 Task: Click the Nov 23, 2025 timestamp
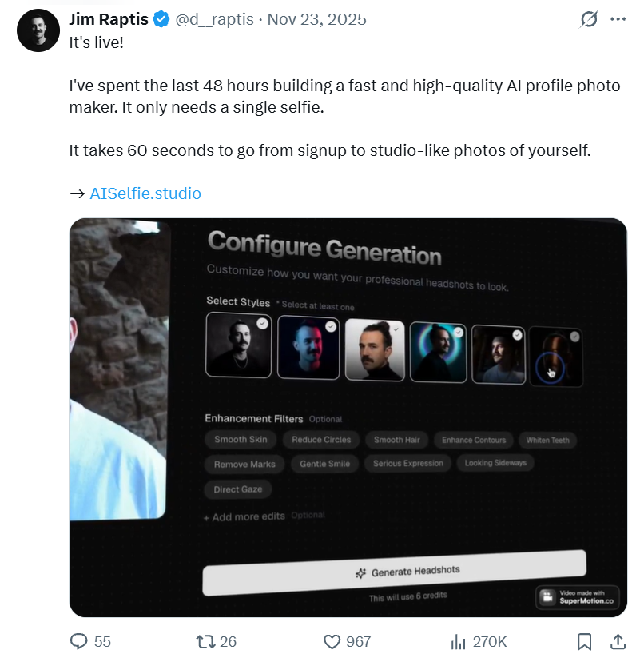point(316,19)
